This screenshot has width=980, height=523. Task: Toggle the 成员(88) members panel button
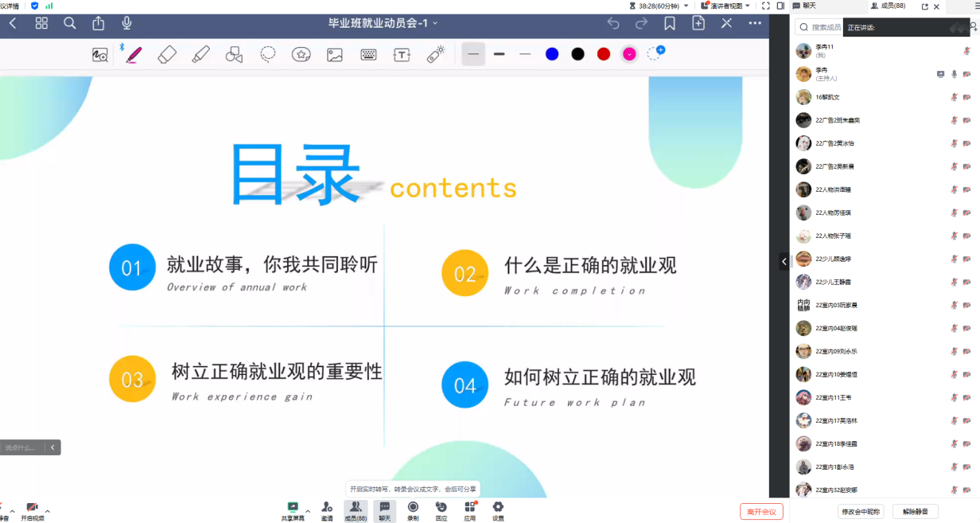(x=356, y=510)
